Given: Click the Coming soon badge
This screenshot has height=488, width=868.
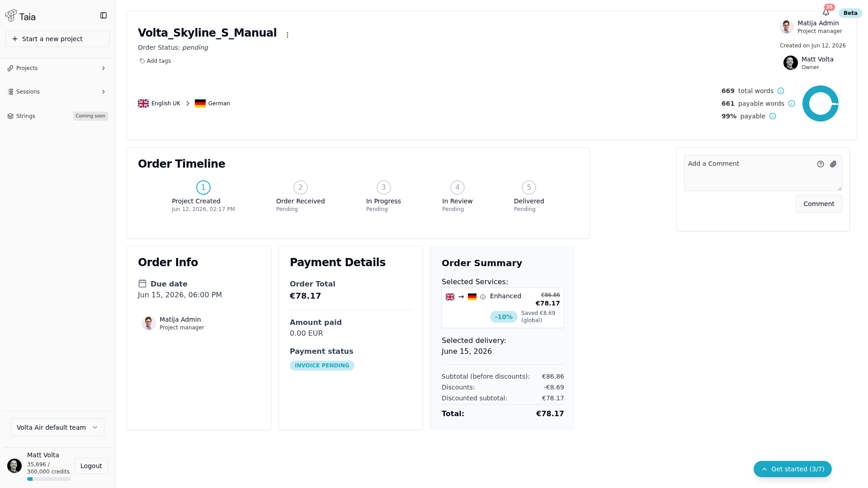Looking at the screenshot, I should point(90,116).
